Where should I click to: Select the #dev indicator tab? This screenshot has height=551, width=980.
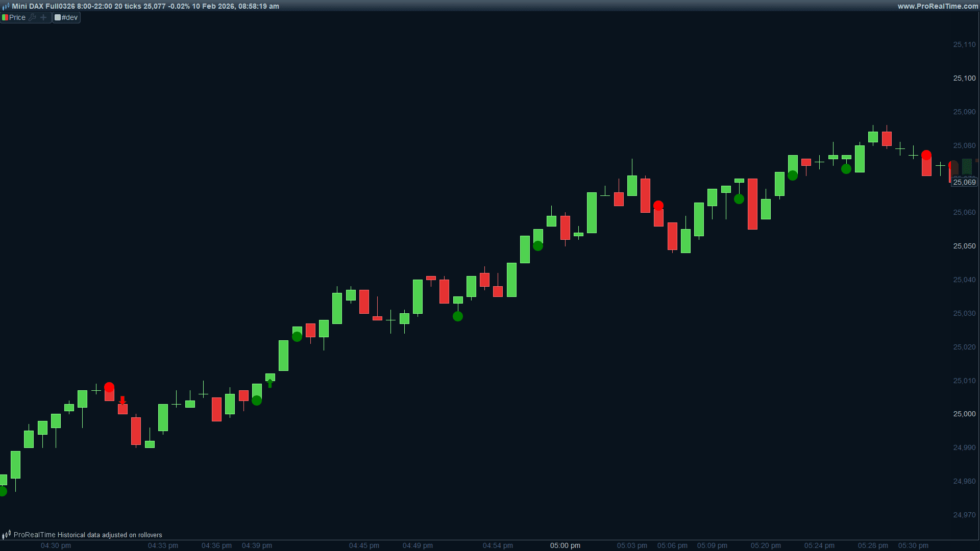[x=70, y=17]
